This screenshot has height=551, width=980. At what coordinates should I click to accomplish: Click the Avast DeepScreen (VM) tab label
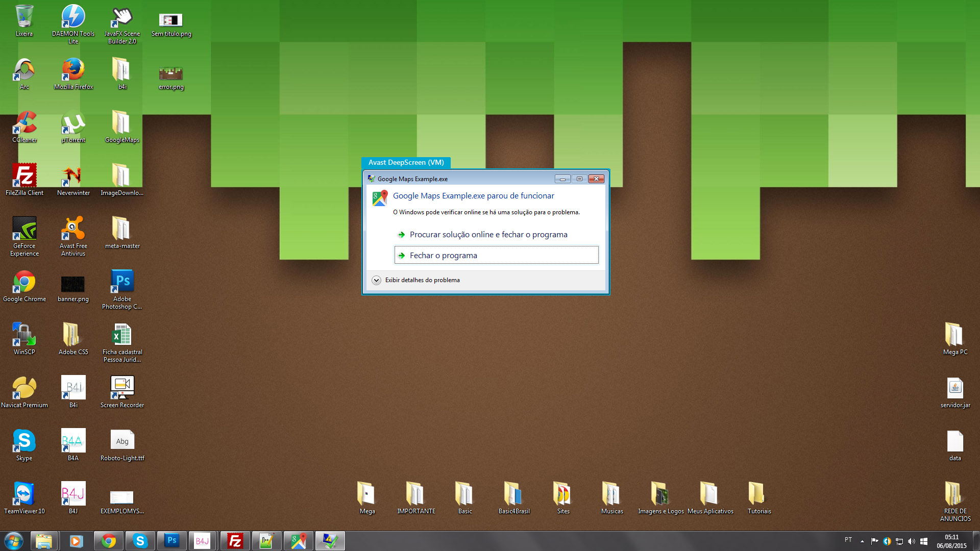406,163
